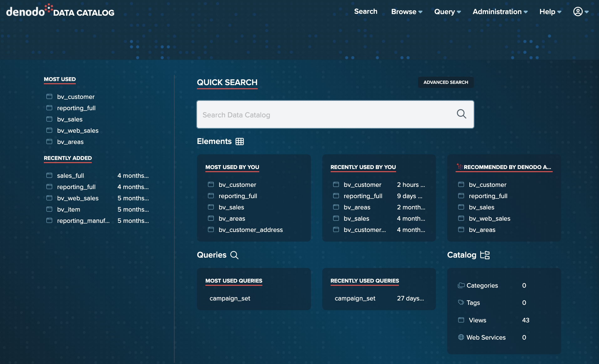
Task: Expand the Browse dropdown menu
Action: [x=406, y=12]
